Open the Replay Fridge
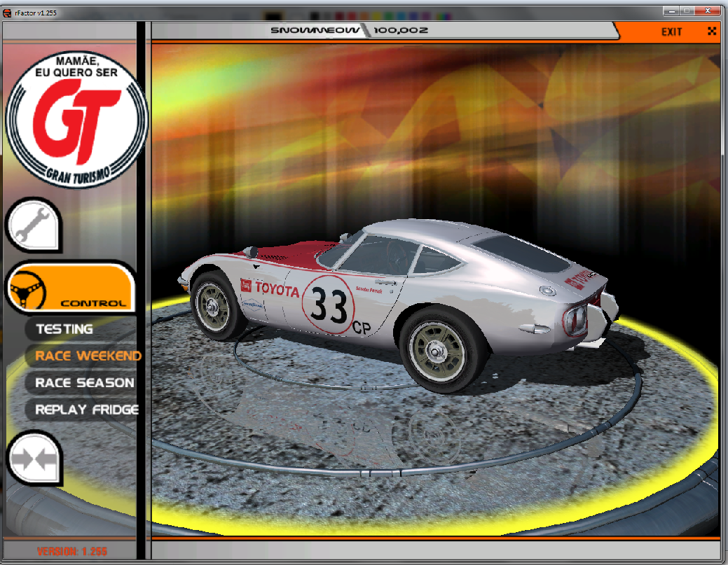Image resolution: width=728 pixels, height=565 pixels. pyautogui.click(x=87, y=410)
